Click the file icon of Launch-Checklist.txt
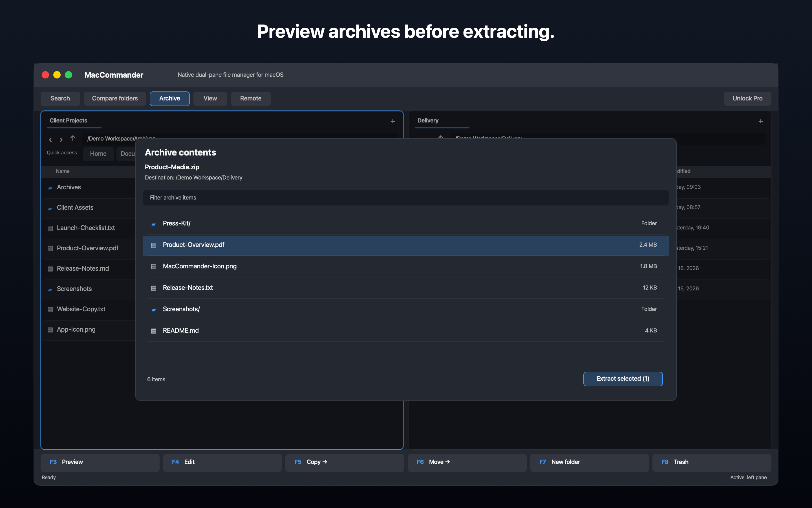 (x=50, y=229)
